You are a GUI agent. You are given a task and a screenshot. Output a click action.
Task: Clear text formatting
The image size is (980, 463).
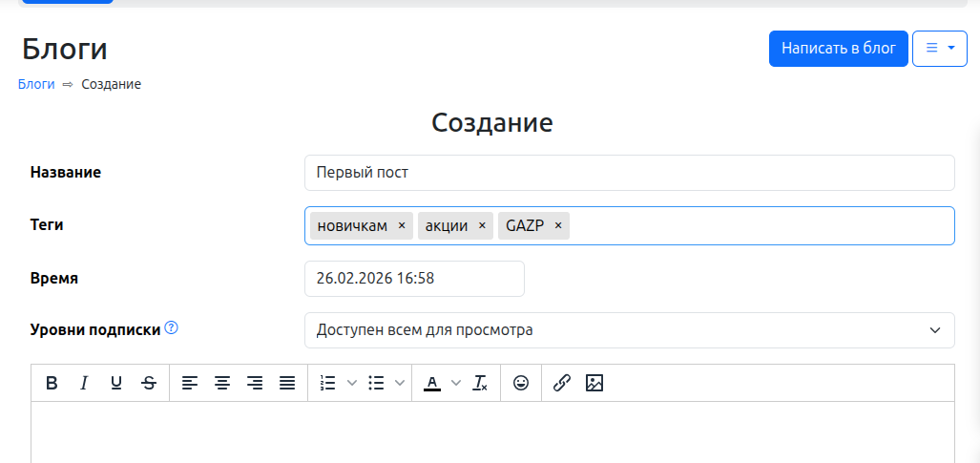tap(480, 383)
